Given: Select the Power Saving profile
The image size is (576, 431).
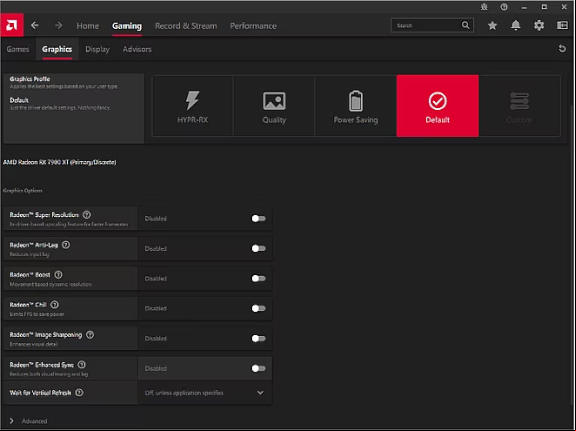Looking at the screenshot, I should [356, 106].
